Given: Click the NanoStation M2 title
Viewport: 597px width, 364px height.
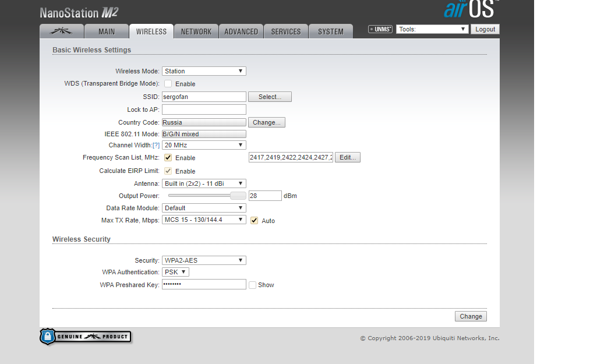Looking at the screenshot, I should click(79, 13).
